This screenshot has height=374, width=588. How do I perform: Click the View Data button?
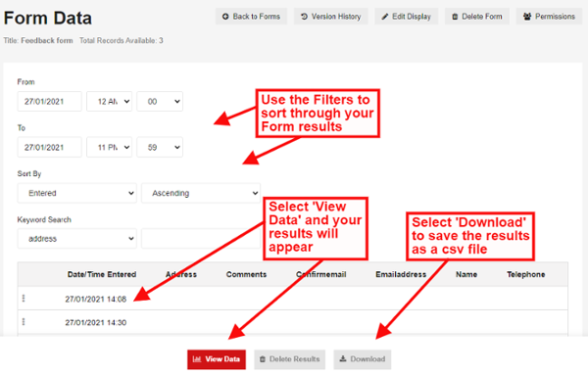coord(217,359)
